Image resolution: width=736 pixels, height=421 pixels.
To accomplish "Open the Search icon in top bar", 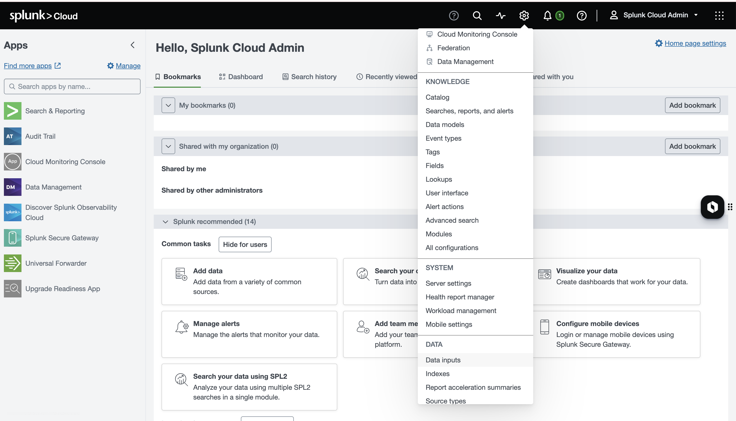I will 477,15.
